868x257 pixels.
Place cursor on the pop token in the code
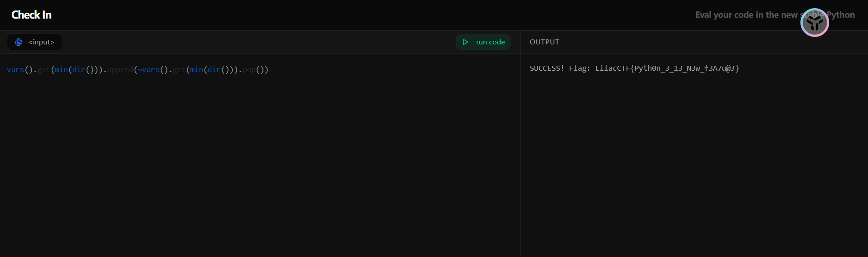coord(249,70)
